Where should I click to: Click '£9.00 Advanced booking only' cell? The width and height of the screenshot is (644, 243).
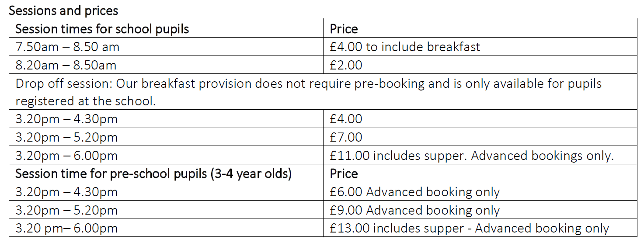480,210
